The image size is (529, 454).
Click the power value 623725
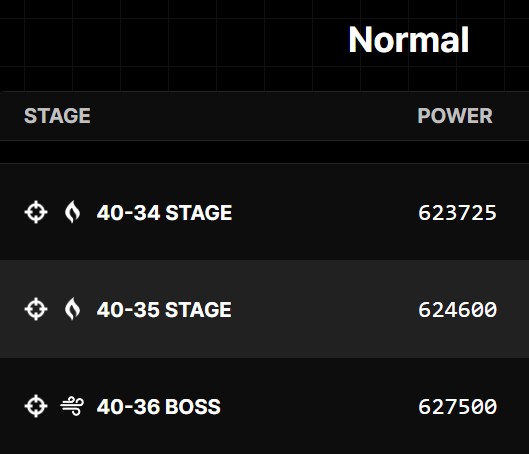coord(457,213)
